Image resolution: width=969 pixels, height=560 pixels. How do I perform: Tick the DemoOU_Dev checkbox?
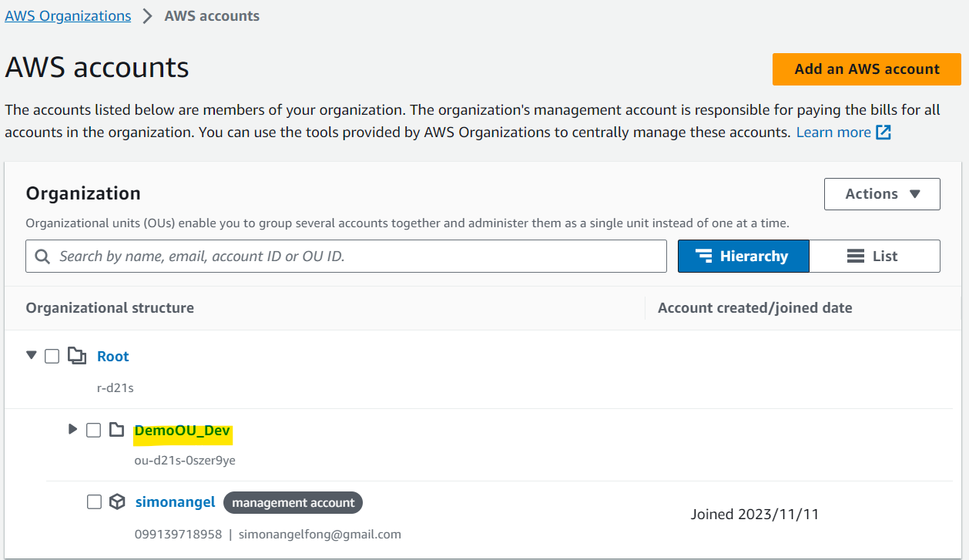pos(93,430)
